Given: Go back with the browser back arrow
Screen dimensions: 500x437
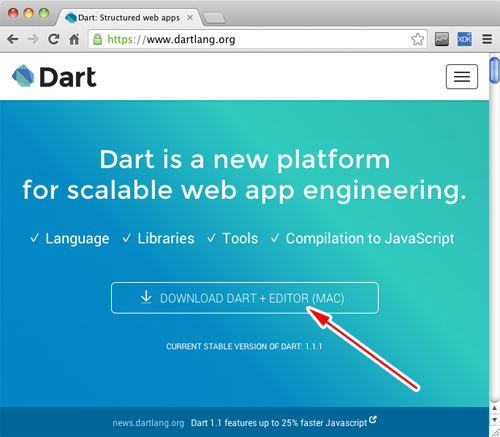Looking at the screenshot, I should [x=13, y=39].
